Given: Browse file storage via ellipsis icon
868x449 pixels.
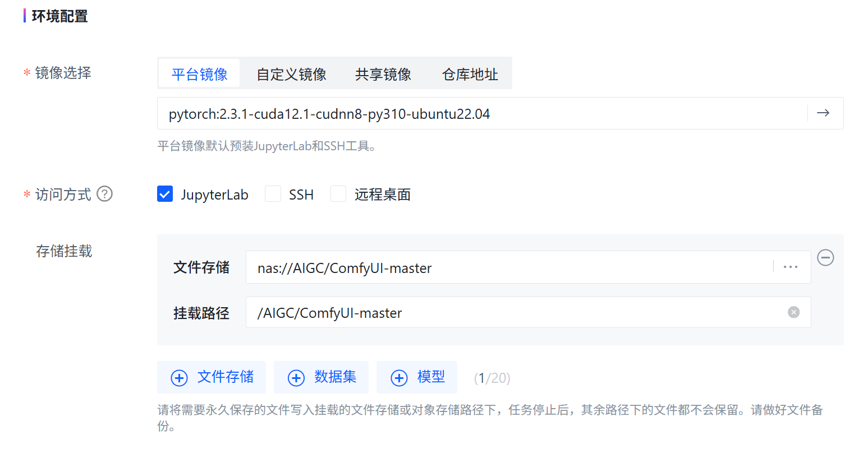Looking at the screenshot, I should 791,267.
